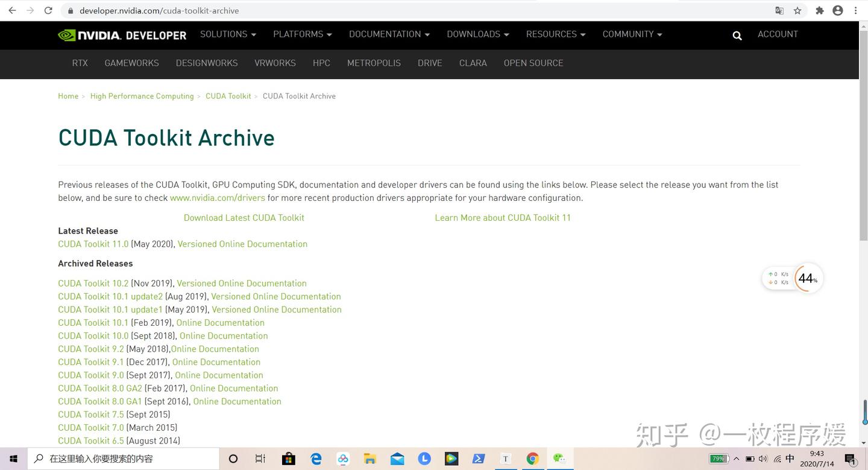Bookmark this page using the star icon
Screen dimensions: 868x470
point(797,10)
